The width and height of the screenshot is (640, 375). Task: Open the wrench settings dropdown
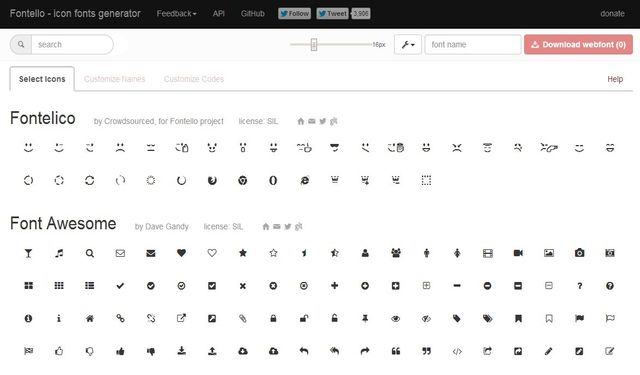(408, 44)
